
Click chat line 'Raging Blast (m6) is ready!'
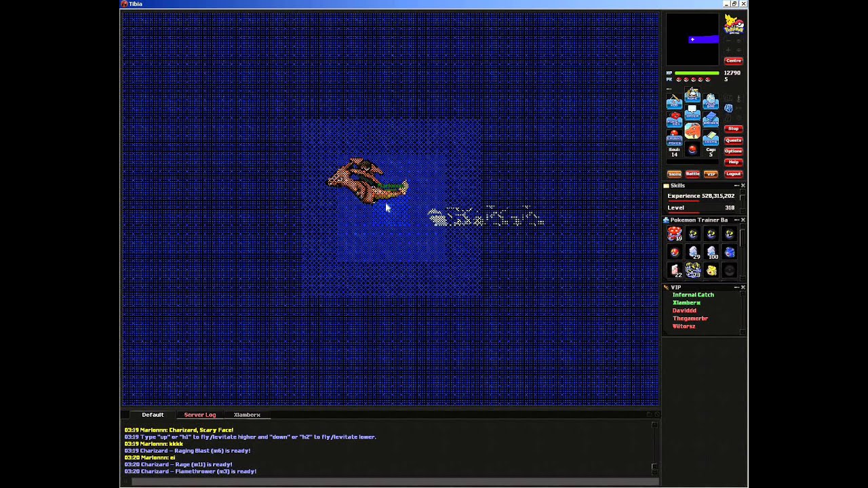pos(187,451)
